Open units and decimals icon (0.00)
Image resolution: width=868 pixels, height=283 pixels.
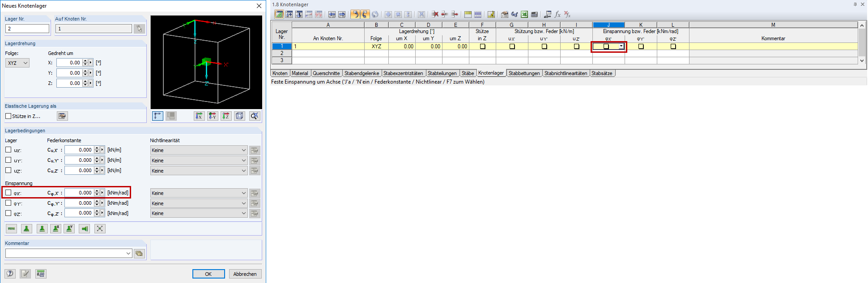point(41,274)
